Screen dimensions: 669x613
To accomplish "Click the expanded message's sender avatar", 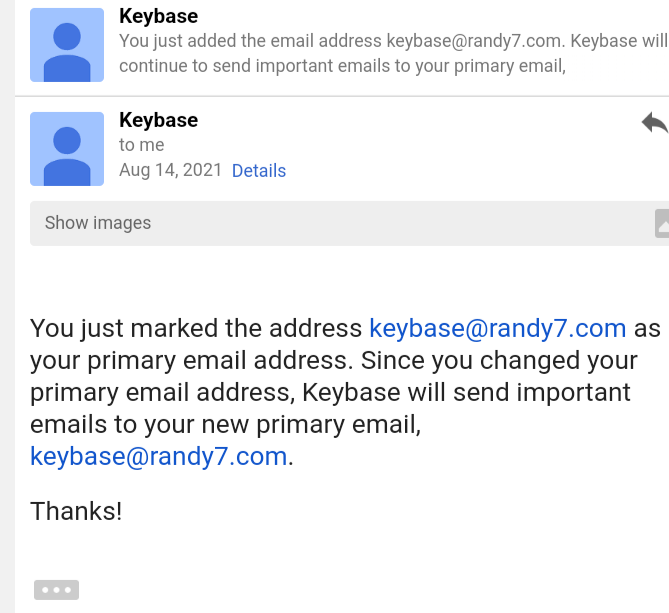I will 67,148.
